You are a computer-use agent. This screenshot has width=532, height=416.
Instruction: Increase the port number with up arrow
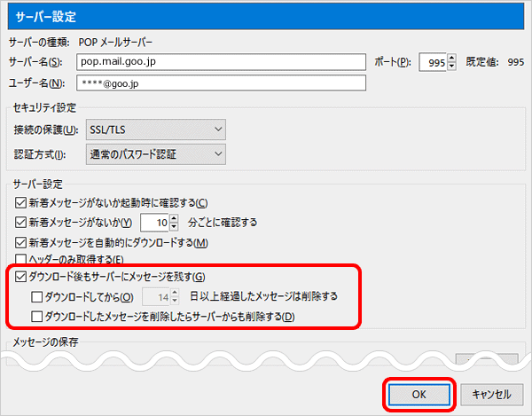[x=452, y=58]
